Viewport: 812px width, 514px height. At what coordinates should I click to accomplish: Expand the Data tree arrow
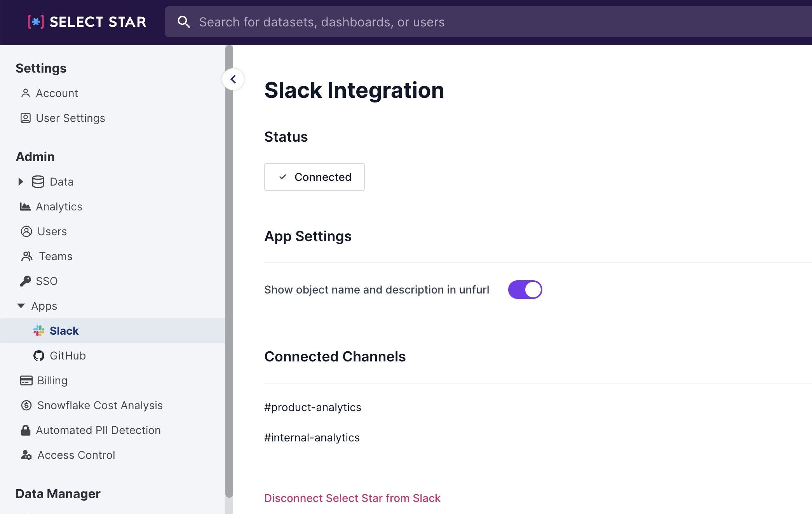coord(21,182)
